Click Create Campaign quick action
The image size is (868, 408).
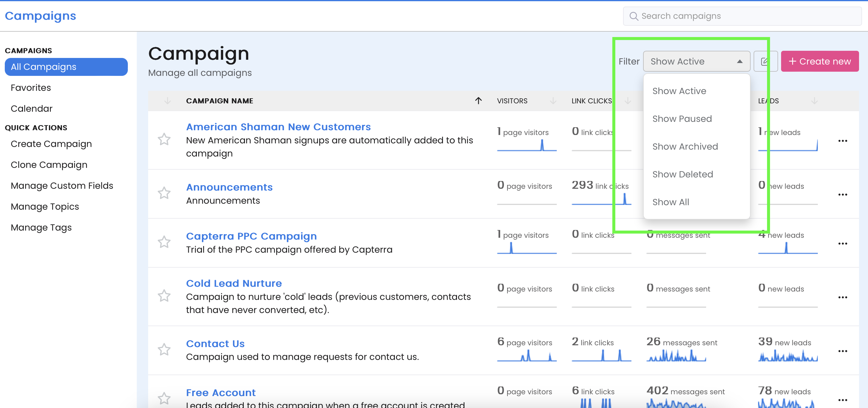coord(51,144)
